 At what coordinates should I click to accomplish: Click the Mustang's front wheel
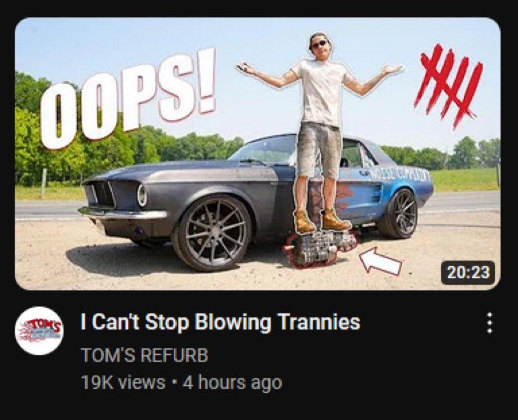point(213,232)
